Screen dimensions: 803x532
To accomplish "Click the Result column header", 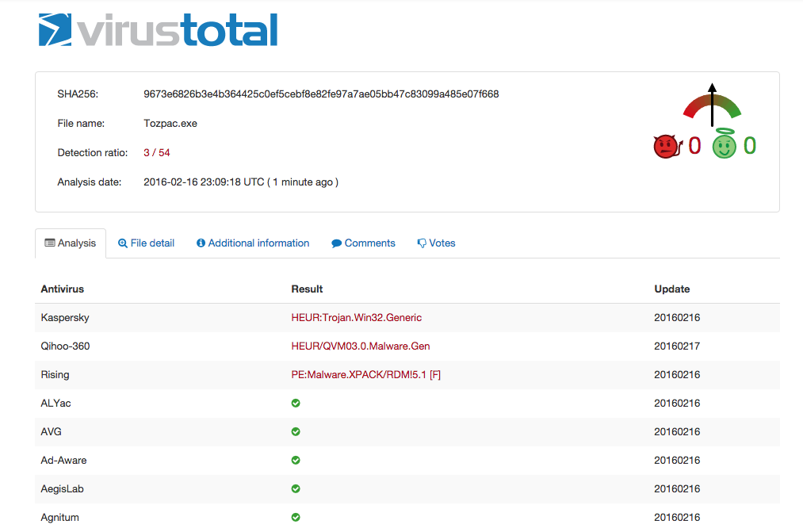I will pos(307,289).
